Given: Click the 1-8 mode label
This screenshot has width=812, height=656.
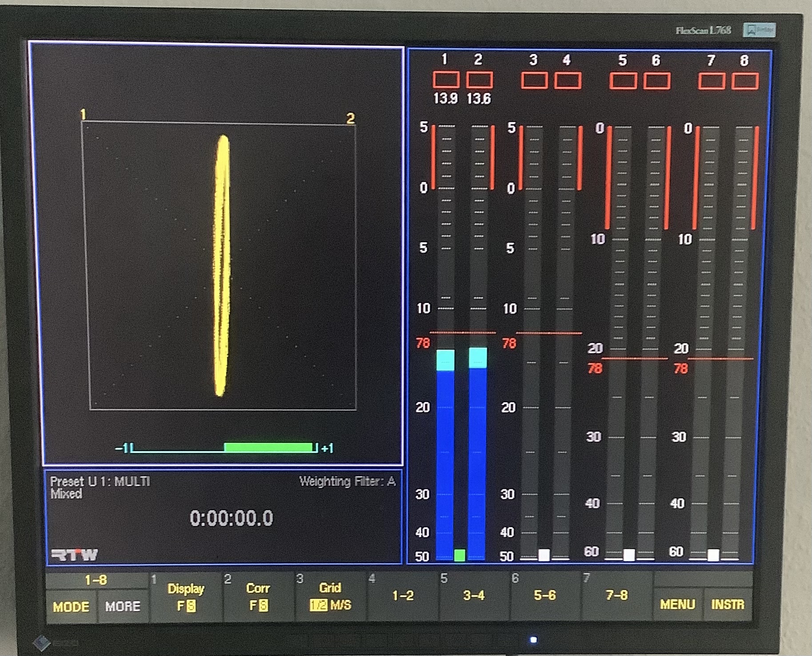Looking at the screenshot, I should point(96,580).
